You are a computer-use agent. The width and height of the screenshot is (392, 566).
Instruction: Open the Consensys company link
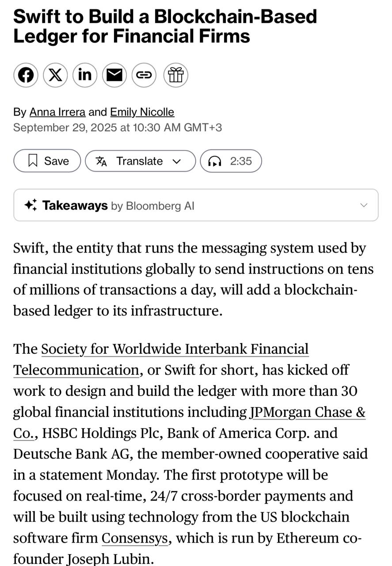point(134,539)
